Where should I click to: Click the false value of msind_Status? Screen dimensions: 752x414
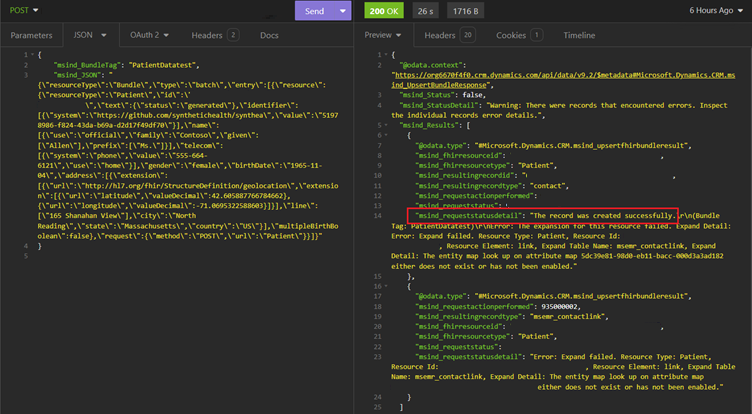pyautogui.click(x=472, y=95)
